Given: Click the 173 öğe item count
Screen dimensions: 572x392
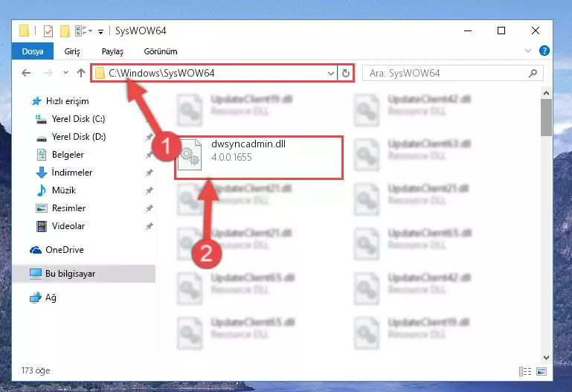Looking at the screenshot, I should tap(36, 370).
